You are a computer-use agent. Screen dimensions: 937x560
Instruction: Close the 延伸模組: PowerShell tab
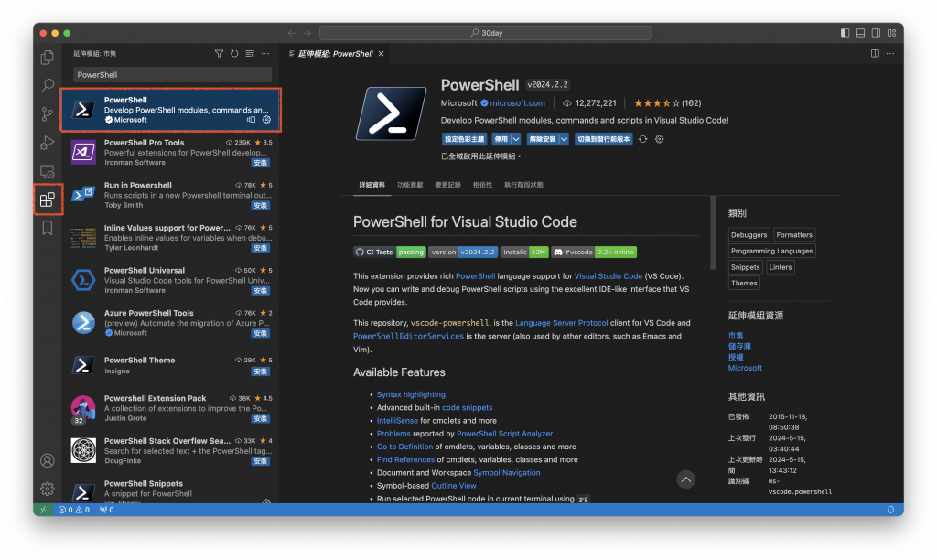(x=381, y=54)
